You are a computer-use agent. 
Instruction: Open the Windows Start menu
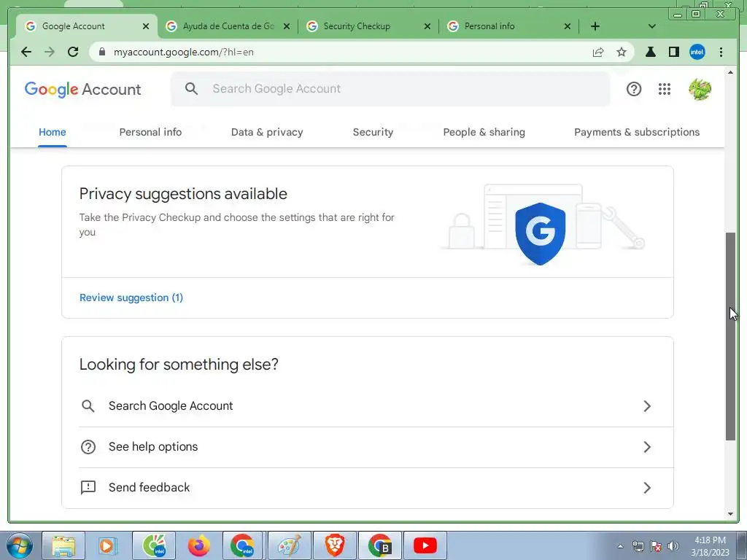coord(20,545)
